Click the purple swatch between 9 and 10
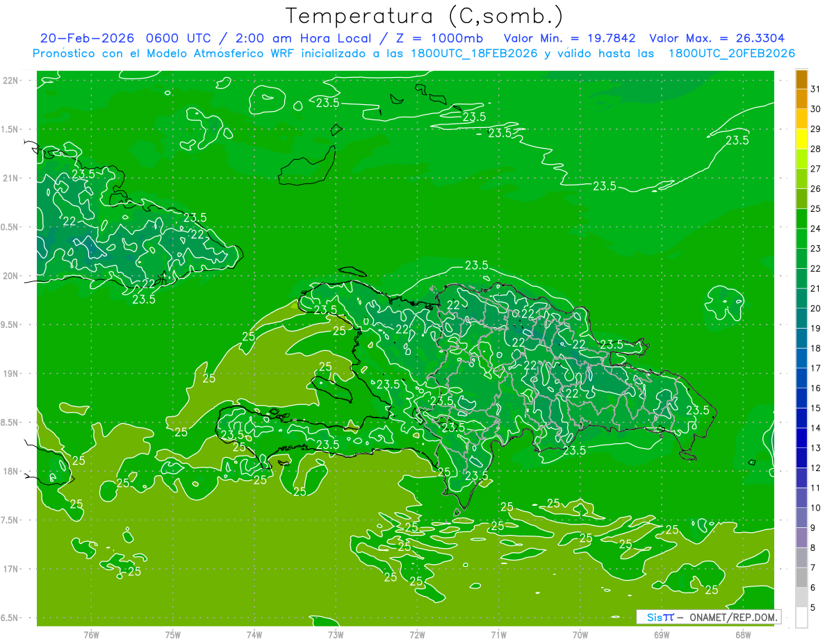Image resolution: width=834 pixels, height=644 pixels. [x=801, y=518]
